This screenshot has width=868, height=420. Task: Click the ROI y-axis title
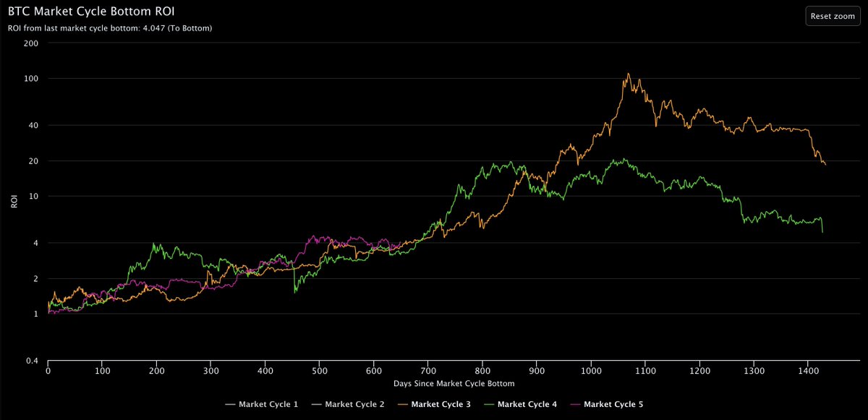click(14, 202)
